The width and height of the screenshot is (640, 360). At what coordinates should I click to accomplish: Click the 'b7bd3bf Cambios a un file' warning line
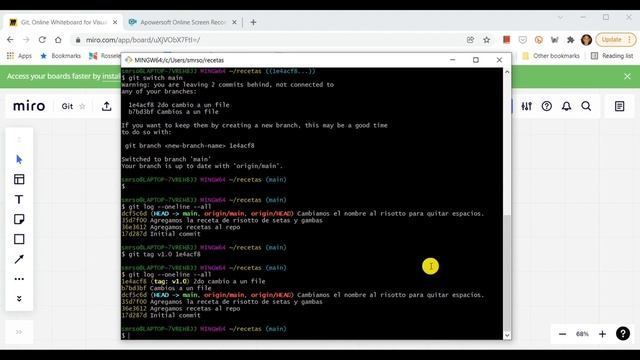pyautogui.click(x=173, y=111)
